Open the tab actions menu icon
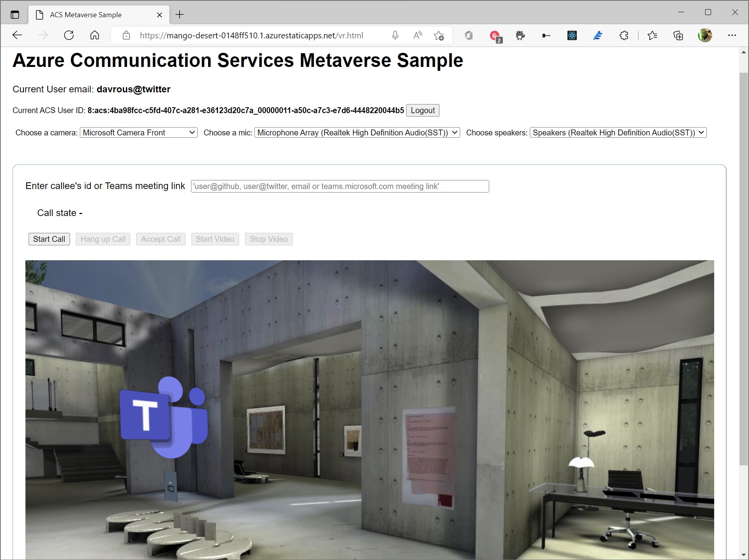The image size is (749, 560). [x=15, y=15]
